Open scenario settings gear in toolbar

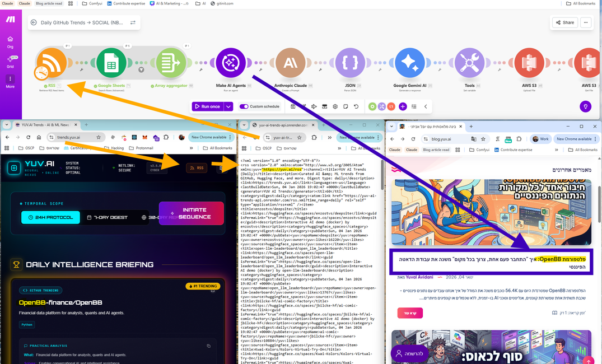(x=335, y=106)
